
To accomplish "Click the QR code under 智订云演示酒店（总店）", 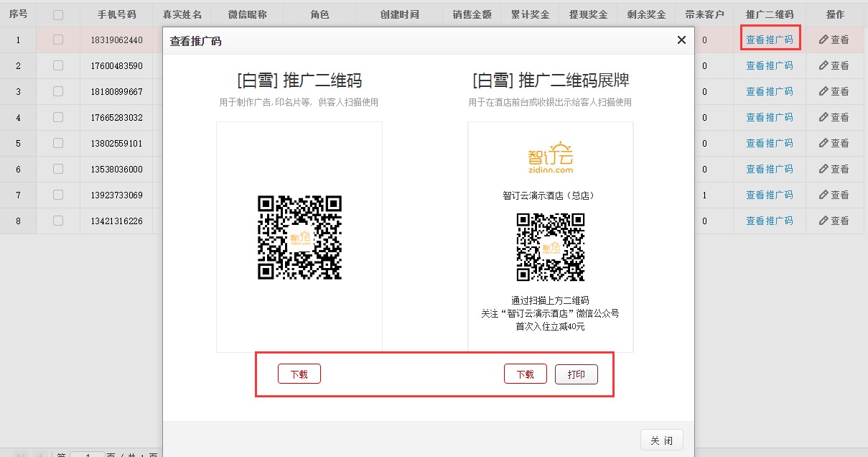I will coord(551,247).
